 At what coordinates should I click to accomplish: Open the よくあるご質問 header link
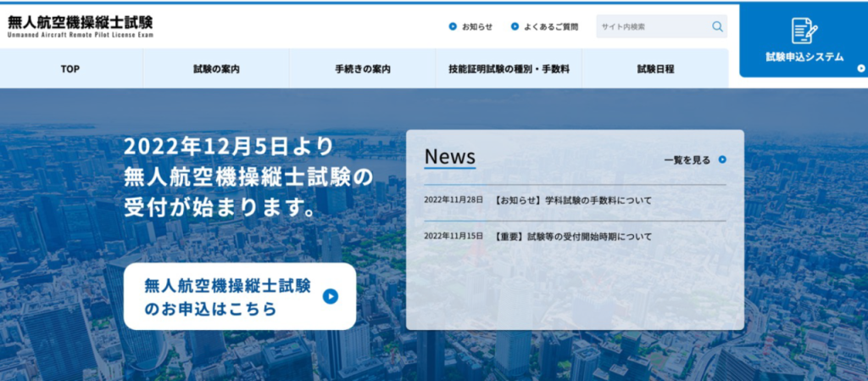tap(551, 26)
